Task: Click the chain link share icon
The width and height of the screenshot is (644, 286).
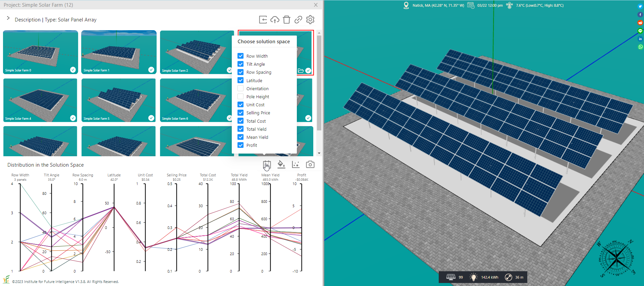Action: coord(298,20)
